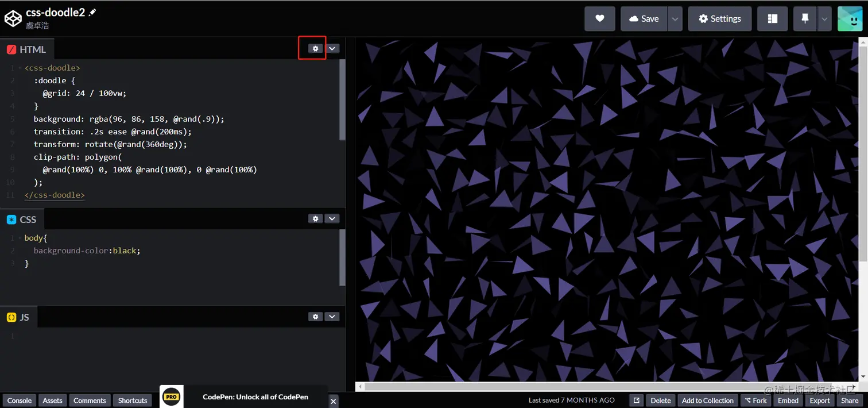The width and height of the screenshot is (868, 408).
Task: Open CSS editor settings gear
Action: click(315, 218)
